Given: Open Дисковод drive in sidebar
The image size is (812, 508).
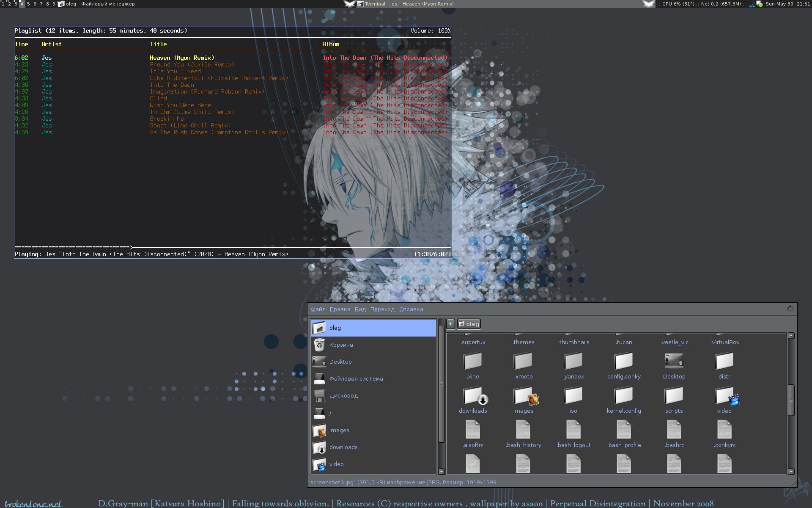Looking at the screenshot, I should coord(373,395).
